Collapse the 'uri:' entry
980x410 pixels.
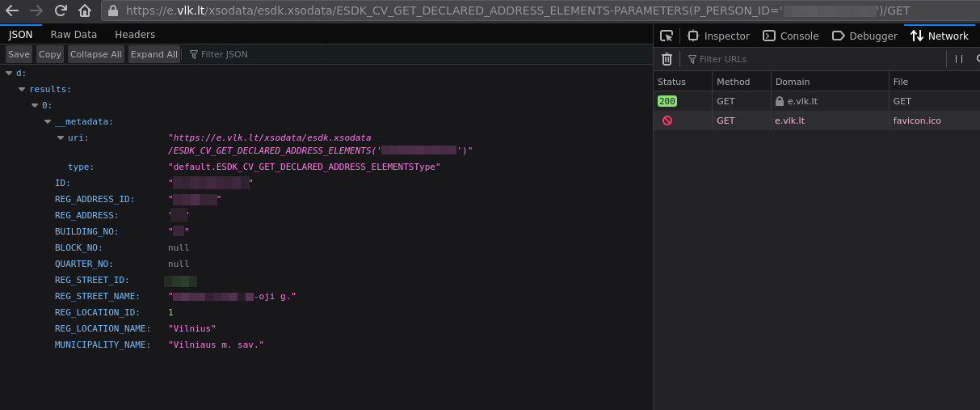61,137
